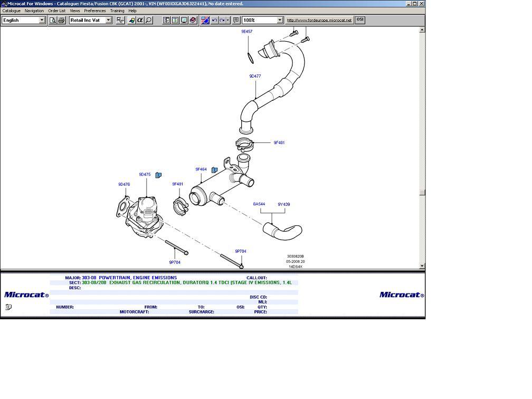Click the red book icon in toolbar
This screenshot has width=532, height=399.
(x=193, y=20)
